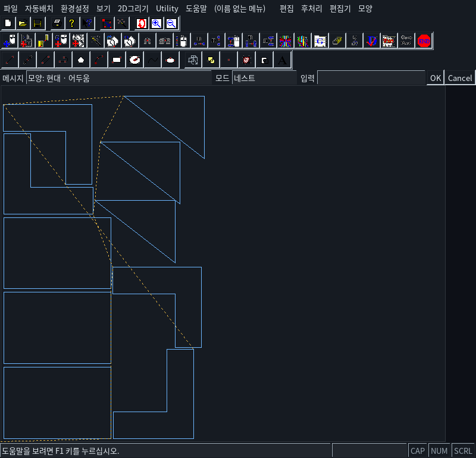Click the 입력 input field

pos(371,78)
